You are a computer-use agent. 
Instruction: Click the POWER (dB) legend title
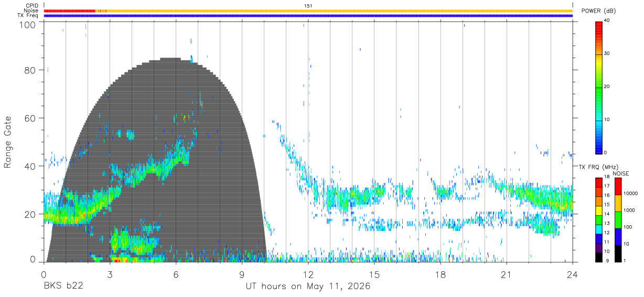click(598, 11)
